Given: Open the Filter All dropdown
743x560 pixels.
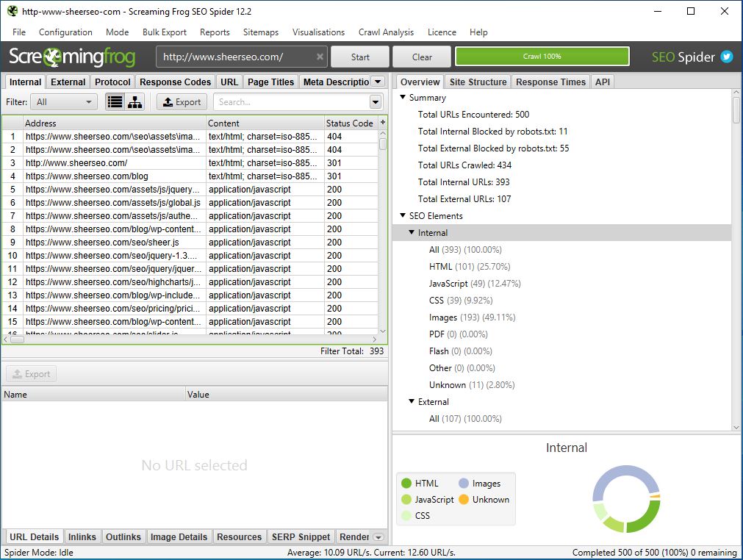Looking at the screenshot, I should tap(64, 102).
